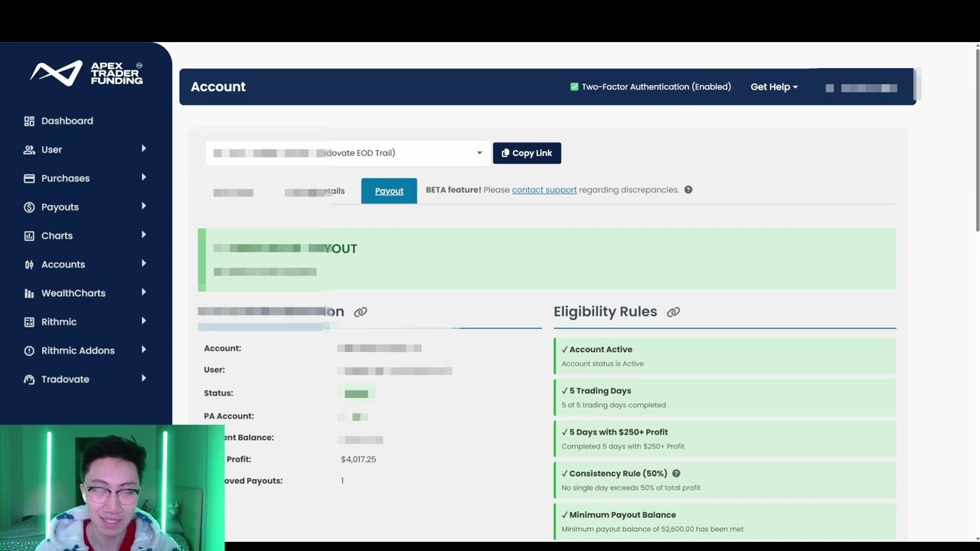Click the WealthCharts bar icon
This screenshot has width=980, height=551.
pos(29,293)
